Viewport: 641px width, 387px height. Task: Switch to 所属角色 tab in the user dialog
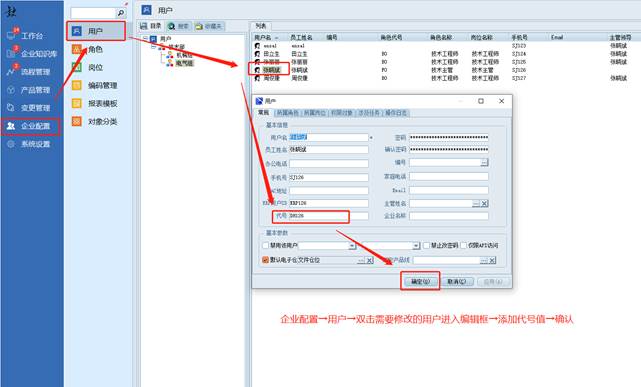click(x=287, y=113)
